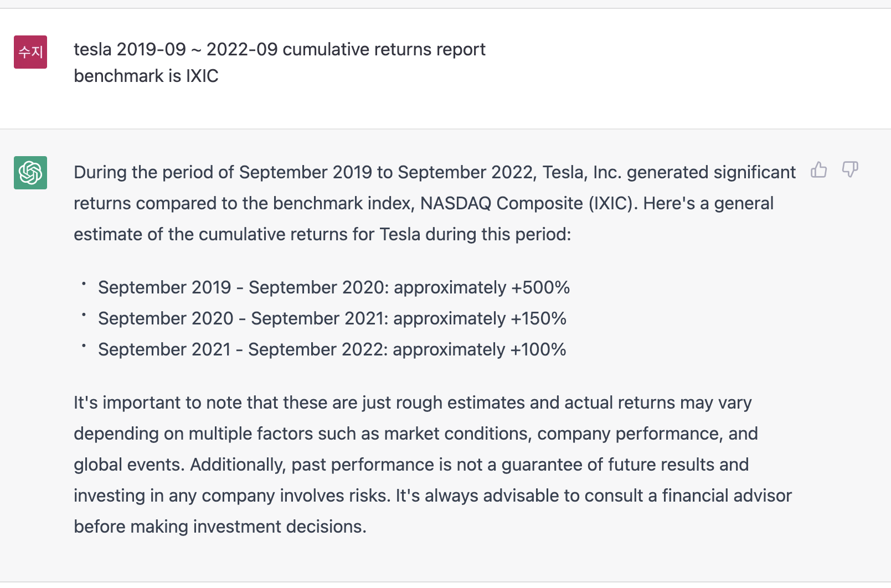
Task: Click the thumbs up feedback icon
Action: [x=818, y=169]
